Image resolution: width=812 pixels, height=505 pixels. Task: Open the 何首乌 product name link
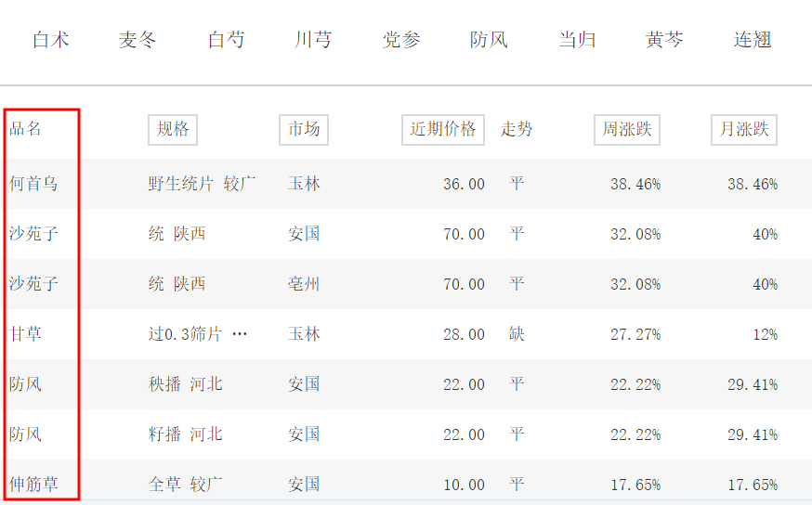point(33,184)
